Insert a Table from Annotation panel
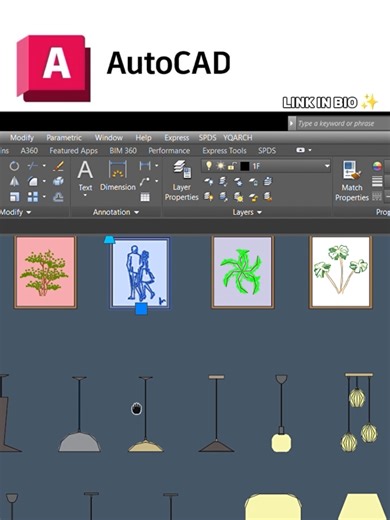Image resolution: width=390 pixels, height=520 pixels. [x=145, y=197]
